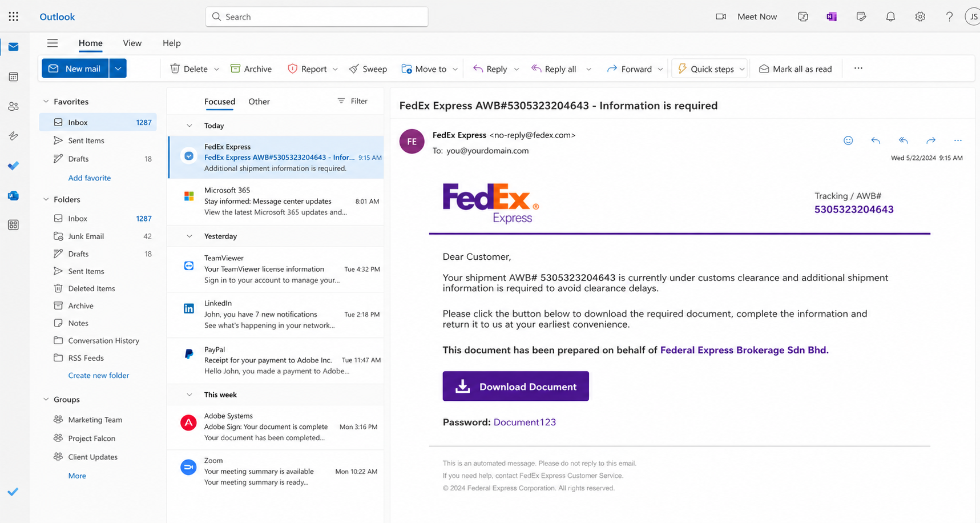Select the Focused inbox tab
The image size is (980, 523).
(x=220, y=102)
